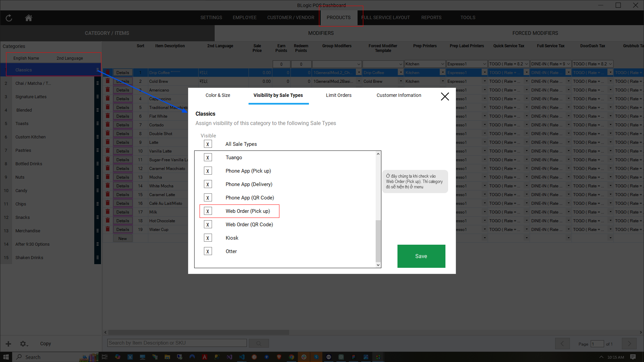This screenshot has width=644, height=362.
Task: Click the drag handle icon for Pastries category
Action: 98,150
